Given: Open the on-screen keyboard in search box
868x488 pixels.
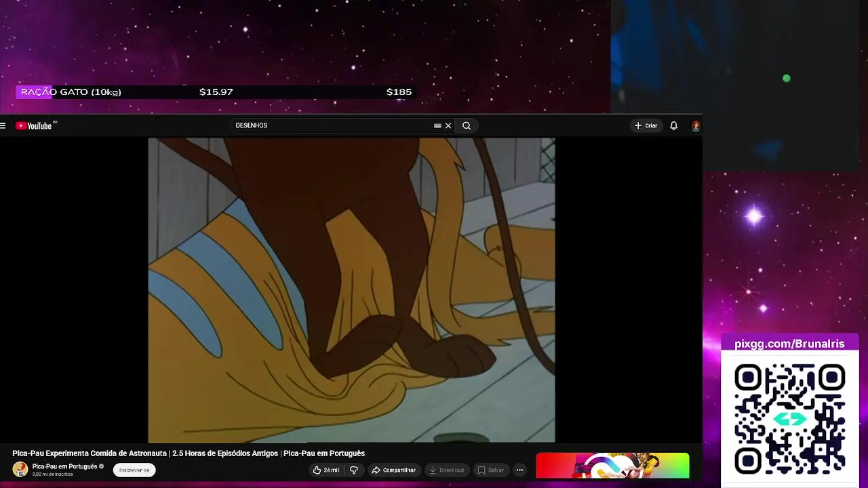Looking at the screenshot, I should click(x=437, y=125).
